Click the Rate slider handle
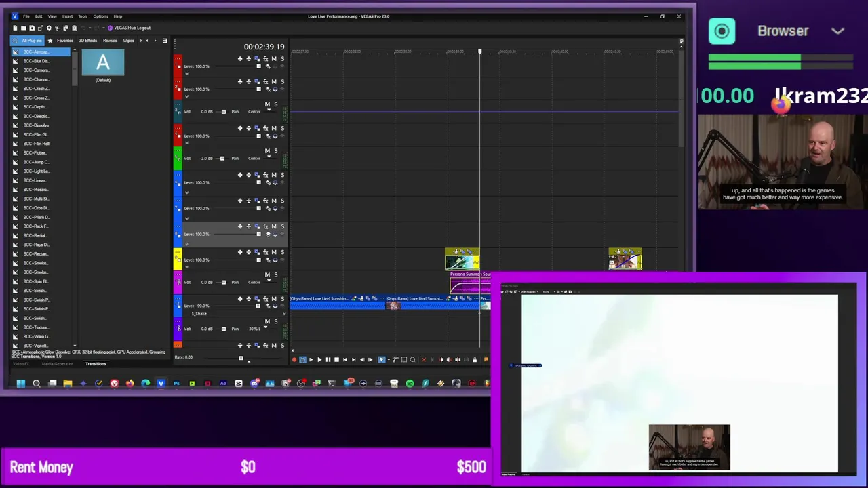 241,358
